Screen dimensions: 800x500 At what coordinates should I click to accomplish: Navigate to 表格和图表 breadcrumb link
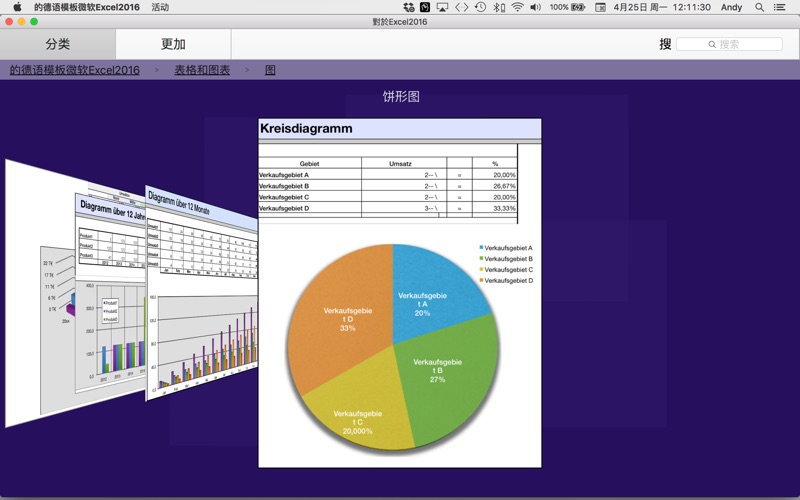click(x=202, y=70)
